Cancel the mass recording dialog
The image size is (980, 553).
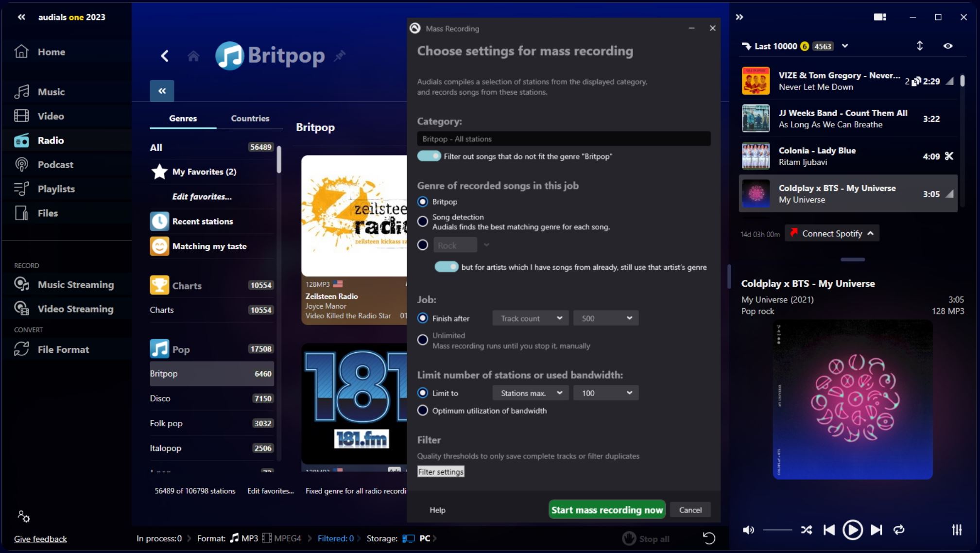690,510
